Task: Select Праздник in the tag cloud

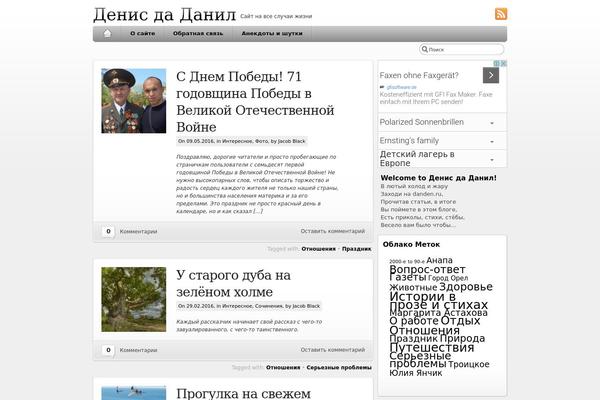Action: (x=413, y=339)
